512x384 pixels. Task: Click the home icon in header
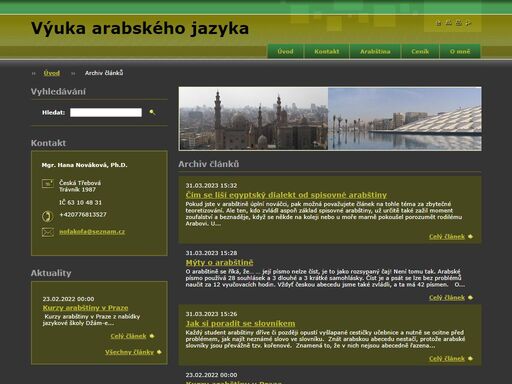[438, 23]
